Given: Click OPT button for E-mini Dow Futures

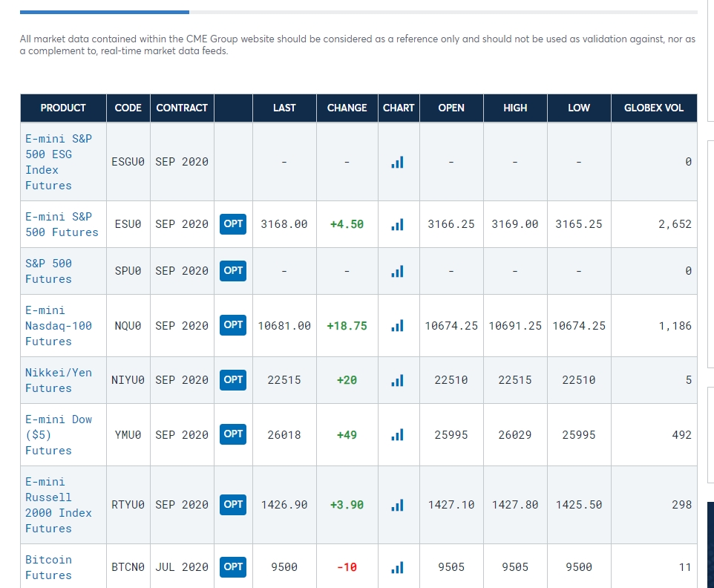Looking at the screenshot, I should (233, 434).
